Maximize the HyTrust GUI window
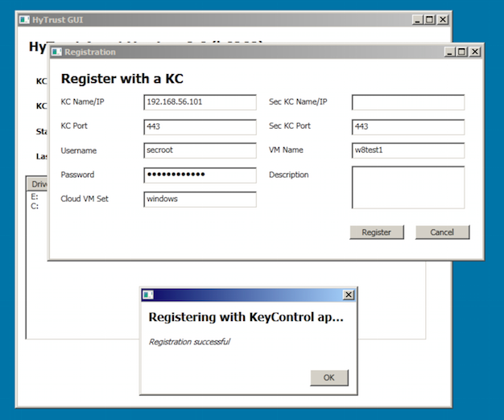The width and height of the screenshot is (504, 420). (430, 19)
